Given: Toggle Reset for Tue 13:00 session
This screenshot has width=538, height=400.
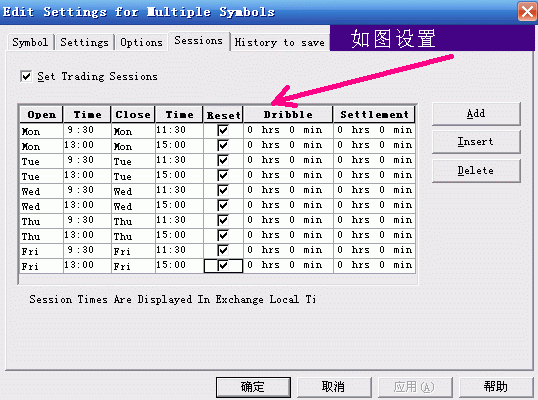Looking at the screenshot, I should point(223,175).
